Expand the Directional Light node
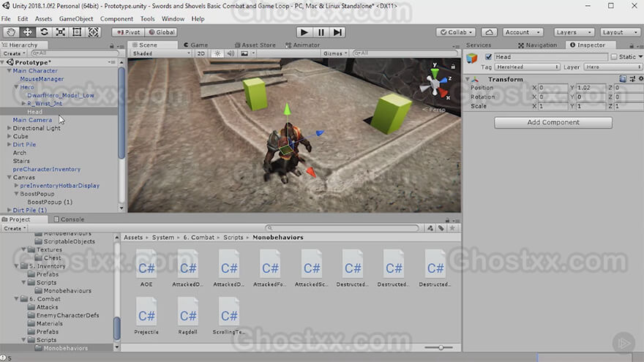Image resolution: width=644 pixels, height=362 pixels. tap(9, 128)
